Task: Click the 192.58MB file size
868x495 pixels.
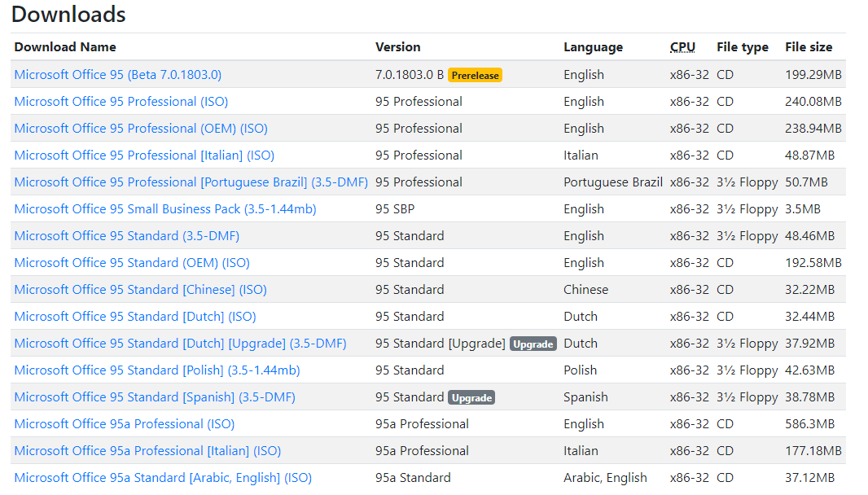Action: point(813,263)
